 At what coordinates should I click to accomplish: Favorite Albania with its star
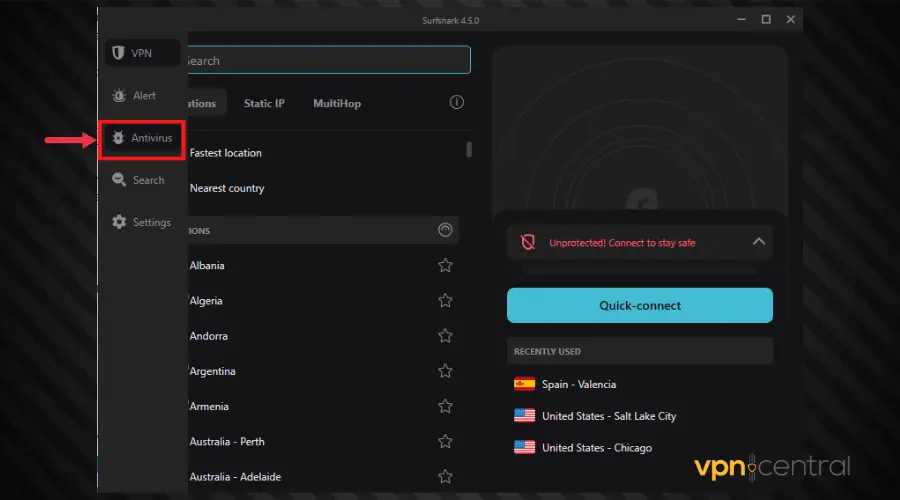point(445,265)
